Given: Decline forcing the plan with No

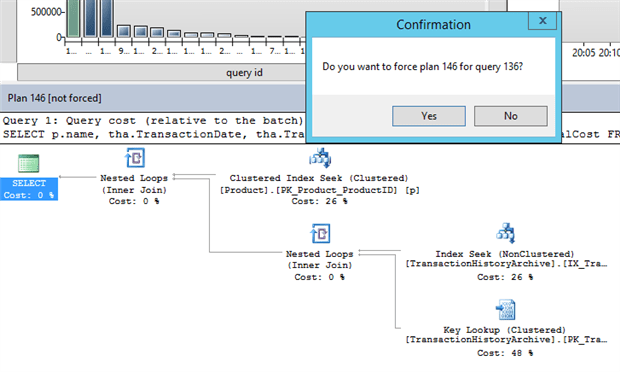Looking at the screenshot, I should point(510,116).
